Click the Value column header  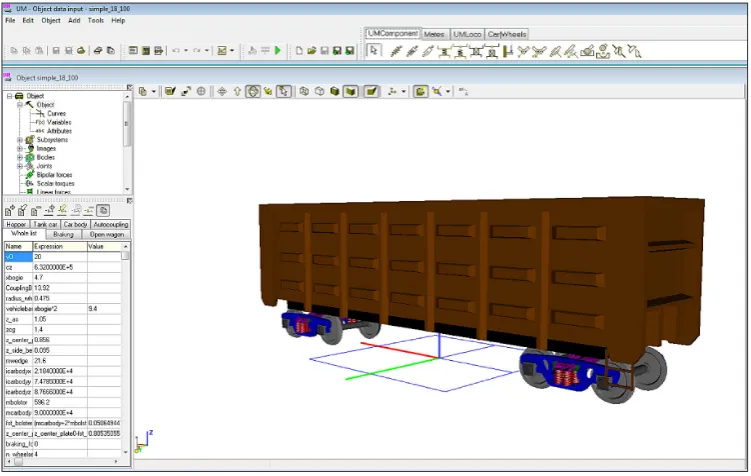104,246
